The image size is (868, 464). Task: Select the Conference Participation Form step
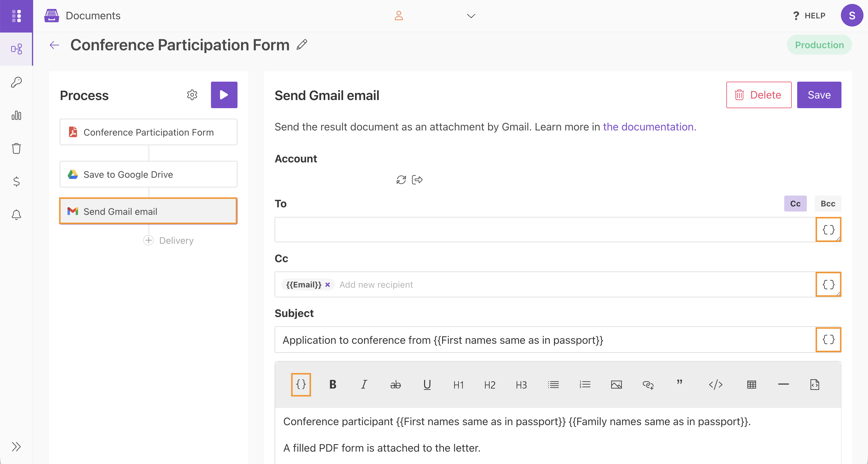click(x=148, y=132)
